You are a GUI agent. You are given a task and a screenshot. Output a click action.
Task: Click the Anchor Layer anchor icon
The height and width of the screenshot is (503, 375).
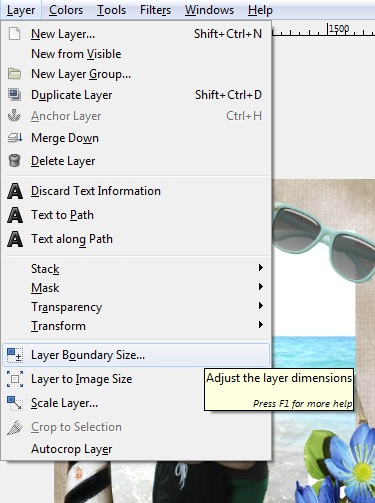14,116
